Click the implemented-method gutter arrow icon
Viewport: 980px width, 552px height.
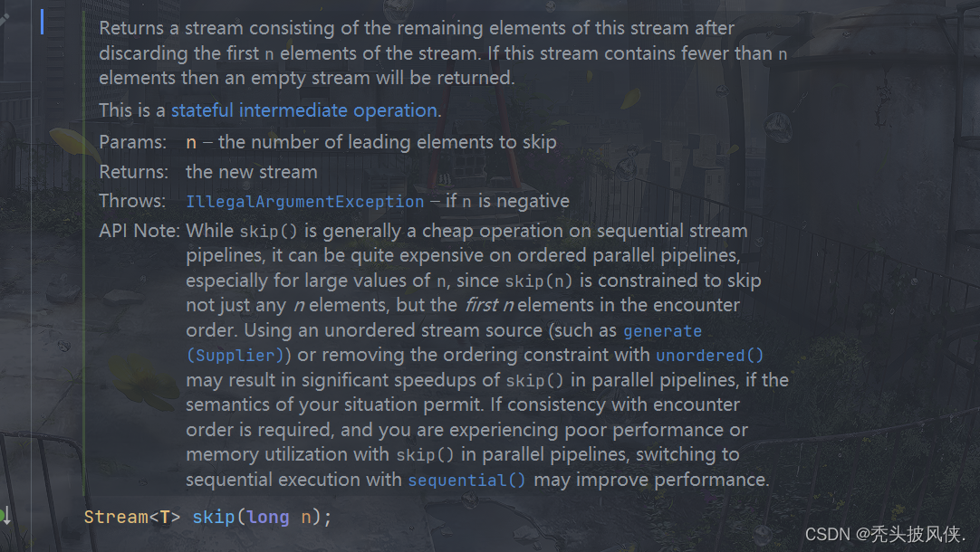click(5, 517)
